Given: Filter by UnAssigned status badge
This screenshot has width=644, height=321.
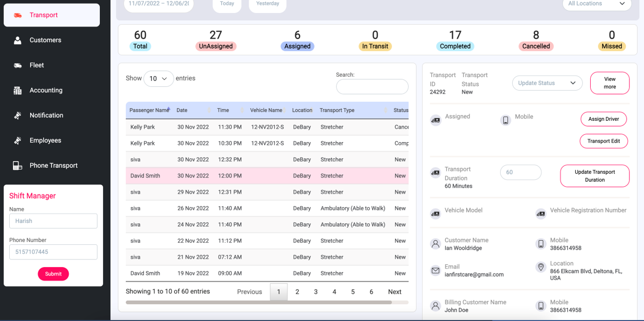Looking at the screenshot, I should (x=216, y=47).
